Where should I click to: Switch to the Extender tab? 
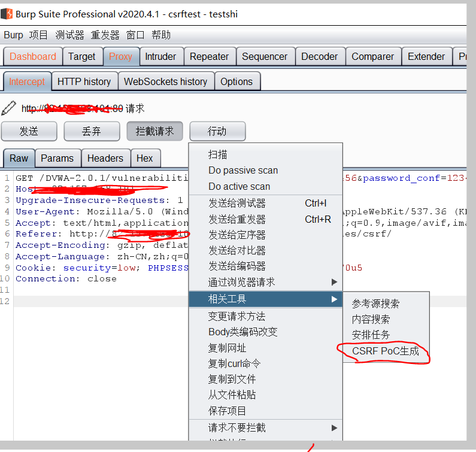426,56
